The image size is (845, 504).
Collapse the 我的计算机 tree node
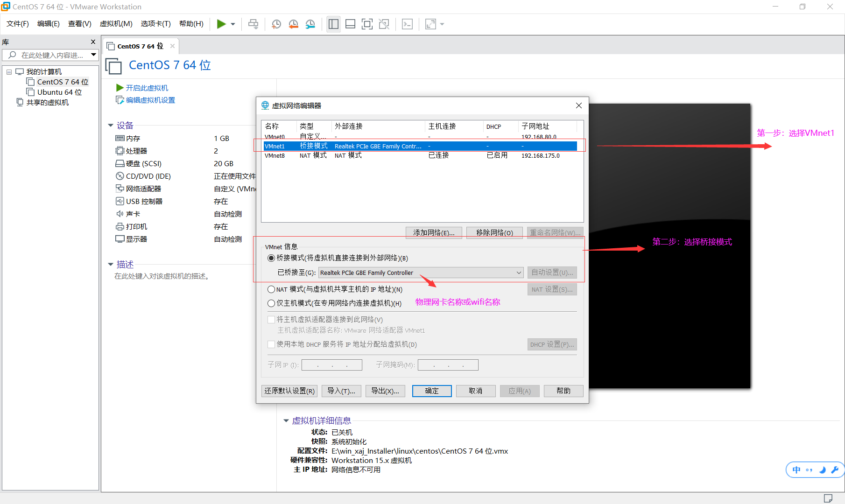9,72
